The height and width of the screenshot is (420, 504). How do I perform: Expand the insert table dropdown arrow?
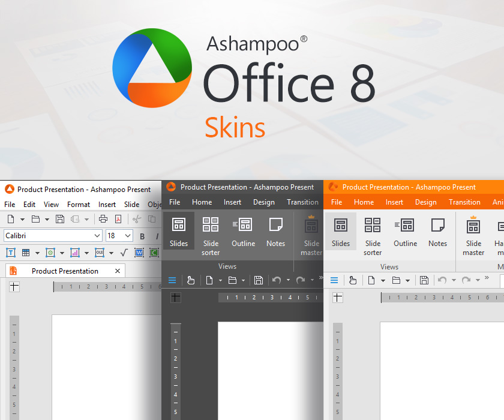(37, 253)
